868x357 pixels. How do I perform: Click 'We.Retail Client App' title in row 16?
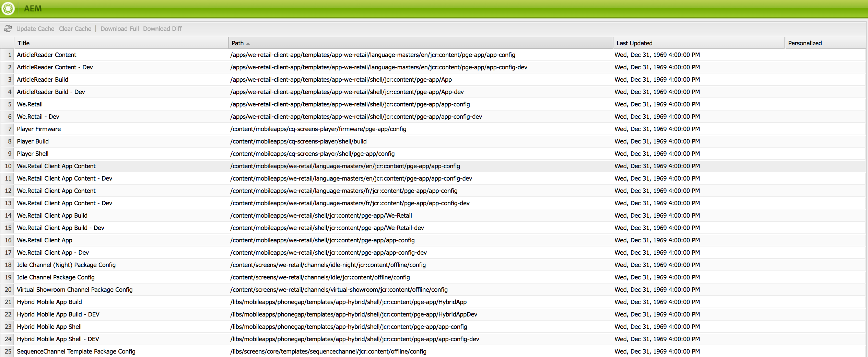45,240
